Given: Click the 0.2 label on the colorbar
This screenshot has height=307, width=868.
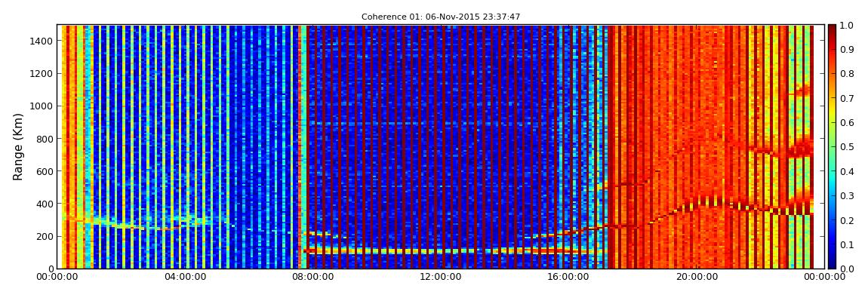Looking at the screenshot, I should 848,220.
